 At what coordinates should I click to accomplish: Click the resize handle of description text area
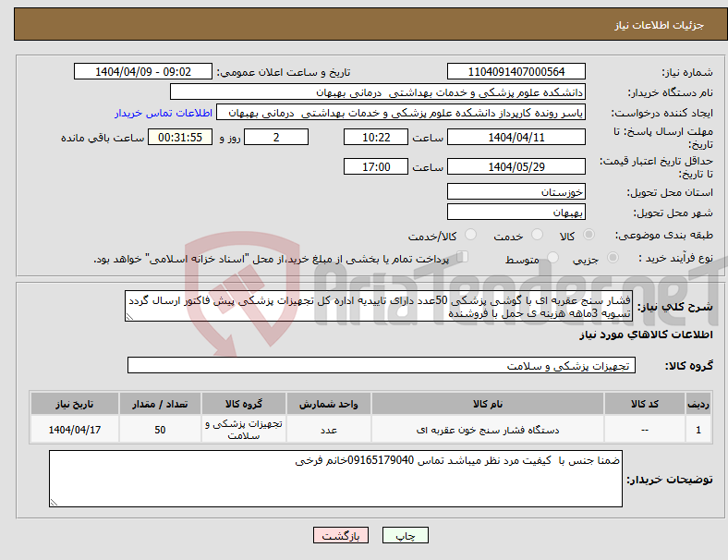129,317
